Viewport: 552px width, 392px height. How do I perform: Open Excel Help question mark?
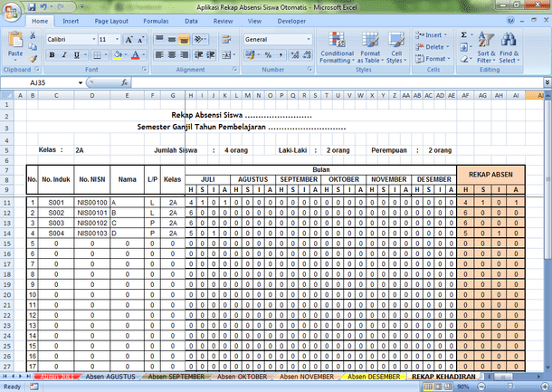510,21
